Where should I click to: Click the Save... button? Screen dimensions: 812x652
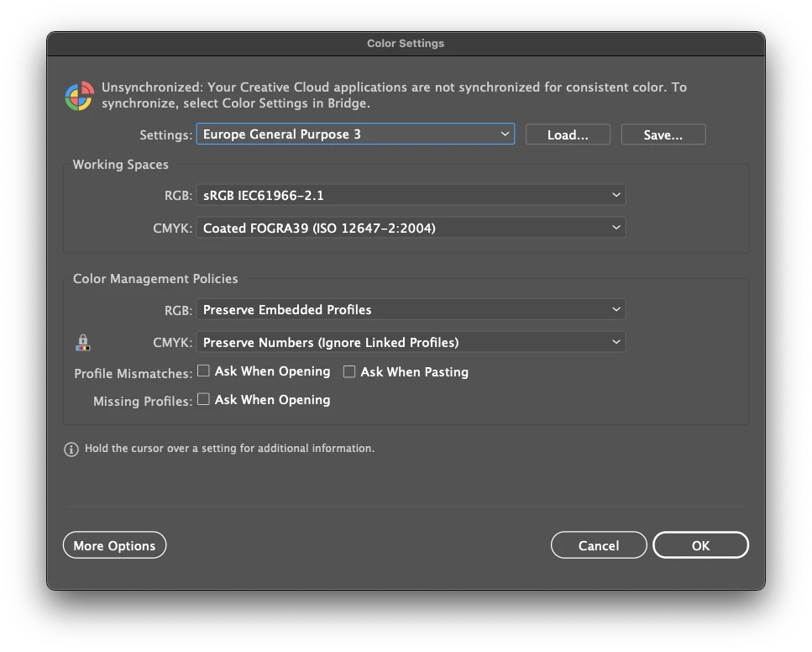pyautogui.click(x=663, y=134)
